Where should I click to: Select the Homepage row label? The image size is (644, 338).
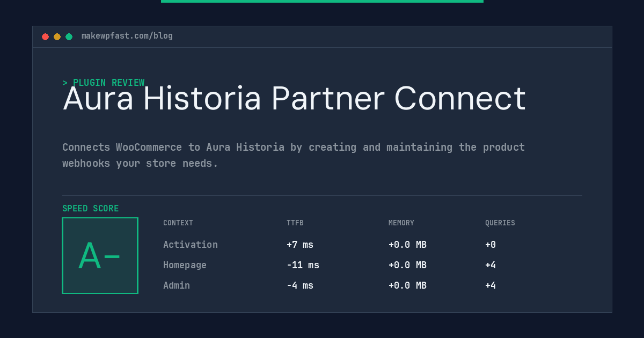coord(185,265)
